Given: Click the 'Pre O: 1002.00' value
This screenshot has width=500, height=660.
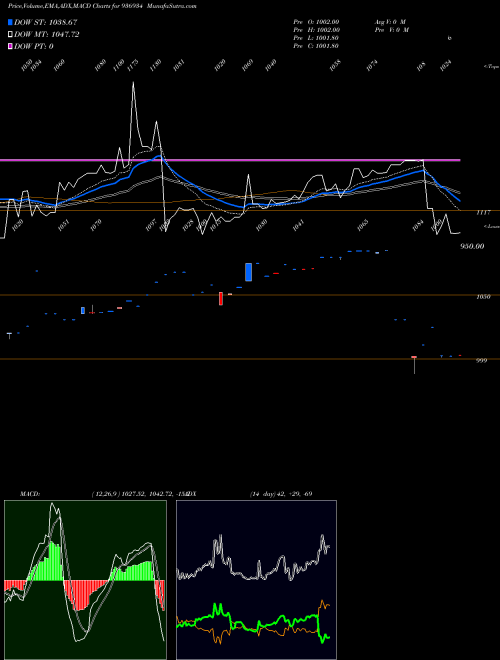Looking at the screenshot, I should 316,22.
